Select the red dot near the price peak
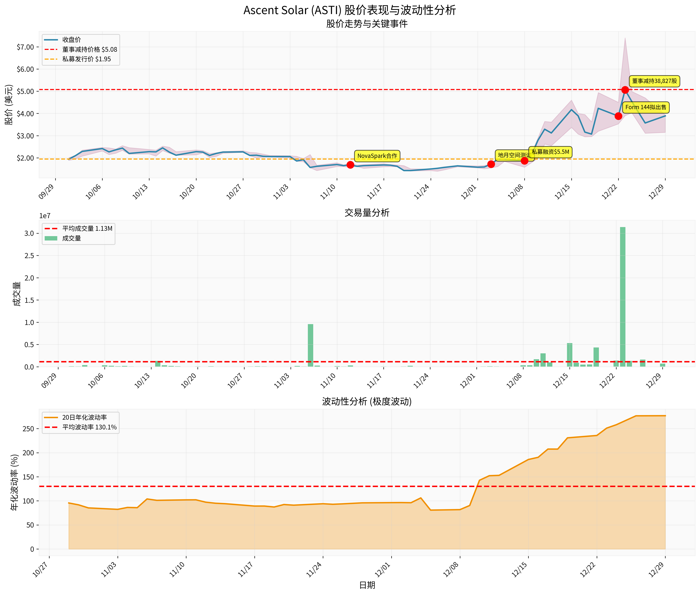 pyautogui.click(x=625, y=89)
